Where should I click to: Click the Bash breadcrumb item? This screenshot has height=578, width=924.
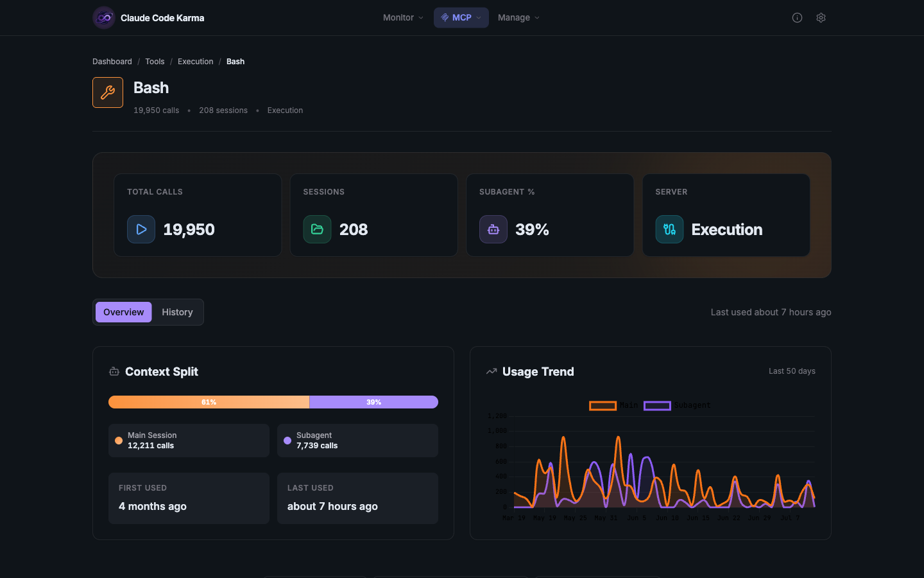235,62
